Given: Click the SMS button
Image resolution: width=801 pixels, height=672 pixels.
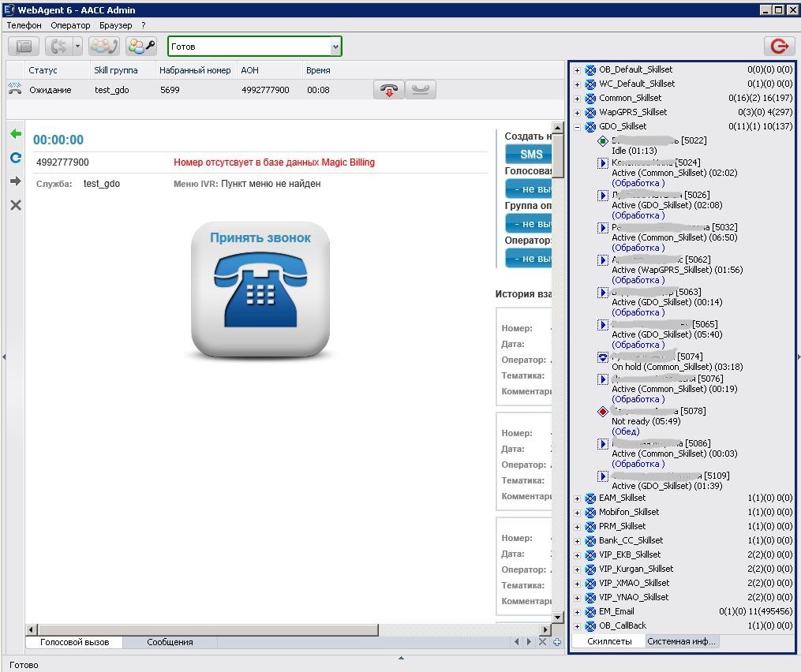Looking at the screenshot, I should (x=528, y=155).
